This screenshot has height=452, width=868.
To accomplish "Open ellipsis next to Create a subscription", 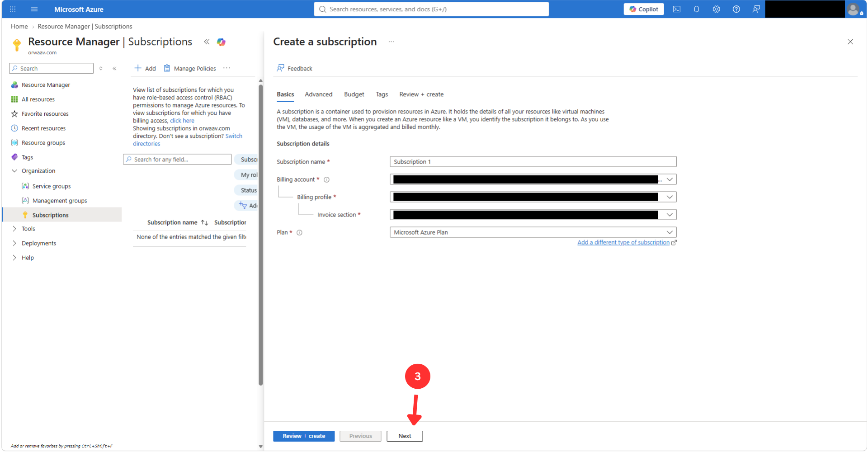I will point(392,42).
